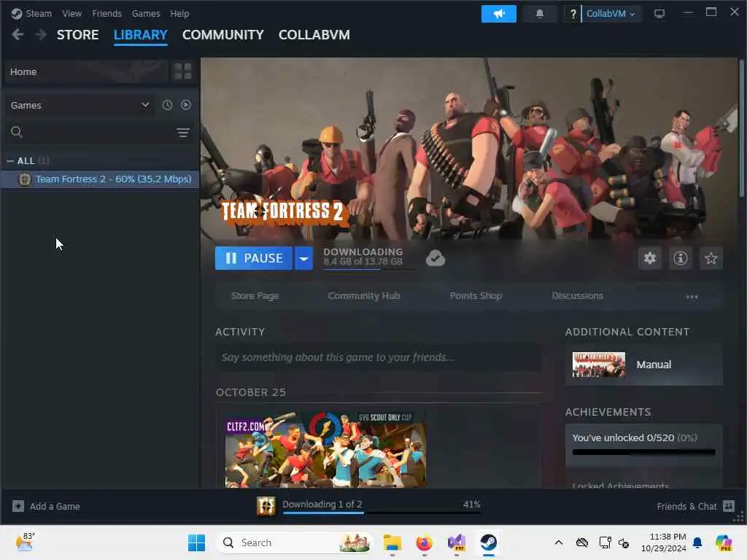Click the Downloading 1 of 2 progress bar
This screenshot has width=747, height=560.
(x=382, y=513)
